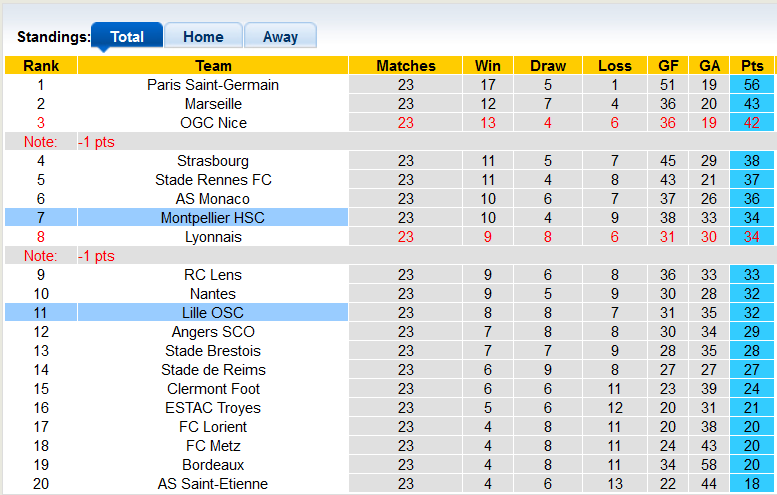The height and width of the screenshot is (495, 777).
Task: Click the GF column header
Action: point(668,66)
